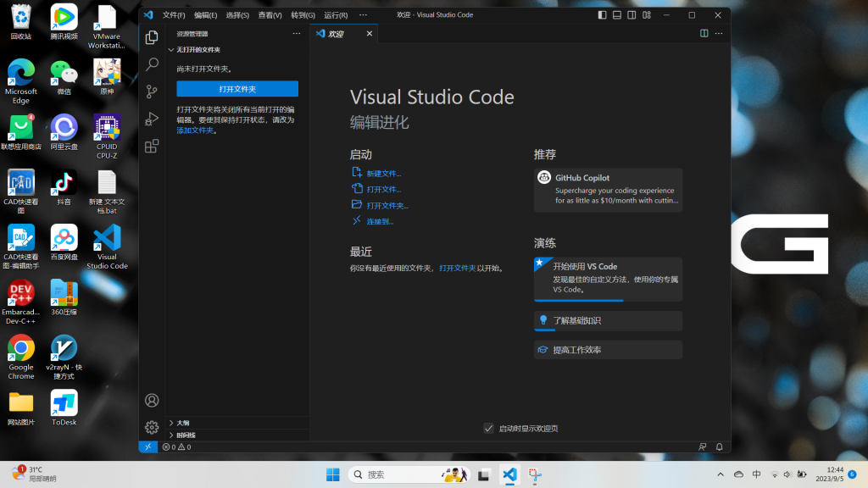Open the Douyin desktop icon
The image size is (868, 488).
tap(64, 187)
